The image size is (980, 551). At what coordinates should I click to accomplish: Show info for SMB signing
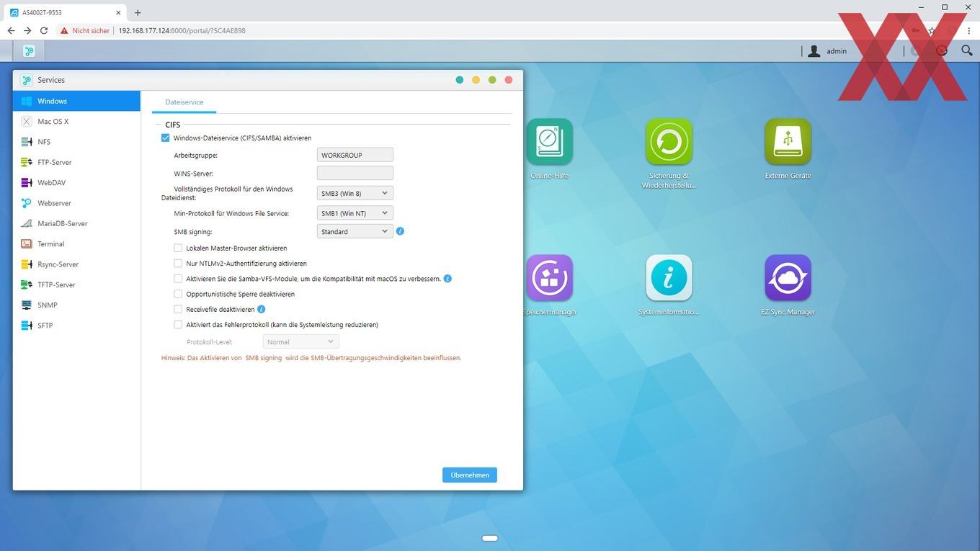tap(400, 231)
